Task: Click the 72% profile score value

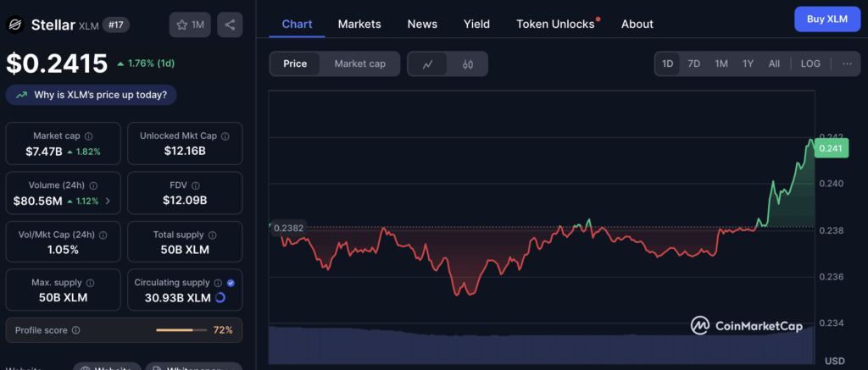Action: point(223,330)
